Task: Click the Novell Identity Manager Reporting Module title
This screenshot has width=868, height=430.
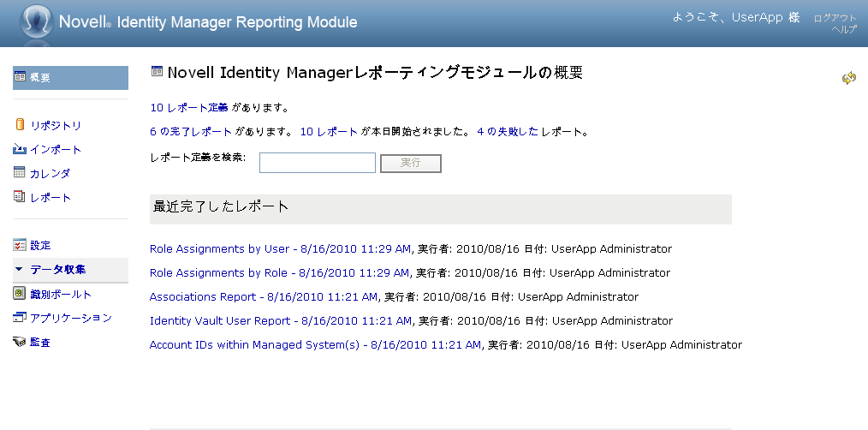Action: tap(208, 22)
